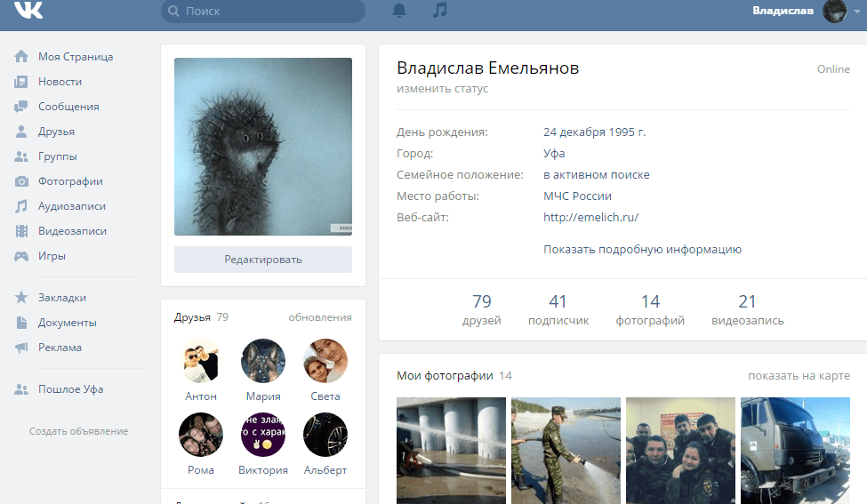This screenshot has height=504, width=867.
Task: Click the home icon beside Моя Страница
Action: pyautogui.click(x=21, y=56)
